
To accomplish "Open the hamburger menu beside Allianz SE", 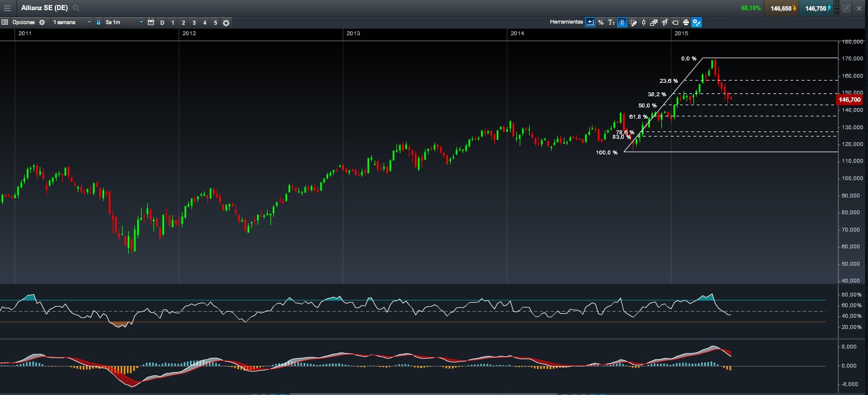I will (x=7, y=8).
